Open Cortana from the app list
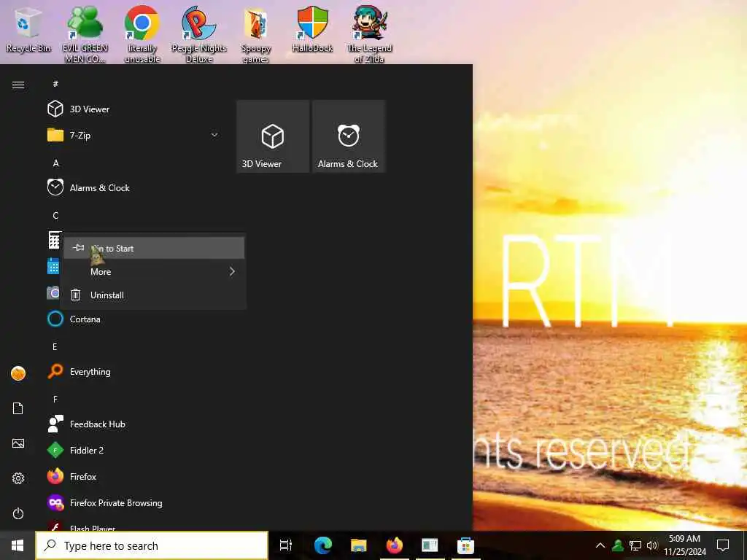Image resolution: width=747 pixels, height=560 pixels. pyautogui.click(x=133, y=319)
